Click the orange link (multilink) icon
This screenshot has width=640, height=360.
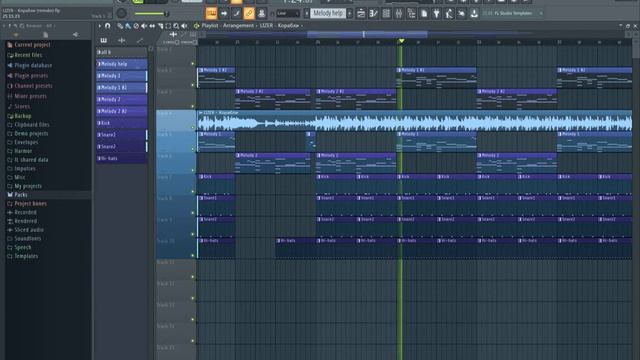(249, 13)
